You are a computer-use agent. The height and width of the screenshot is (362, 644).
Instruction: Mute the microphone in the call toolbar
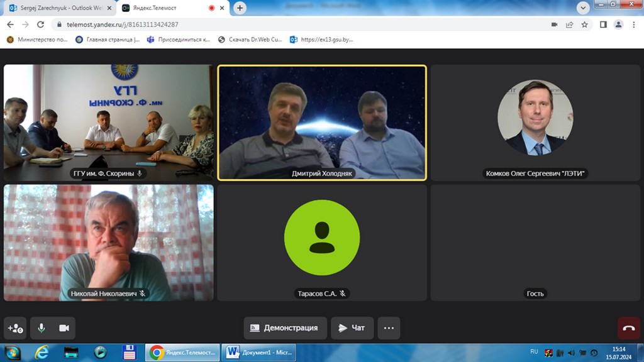42,328
